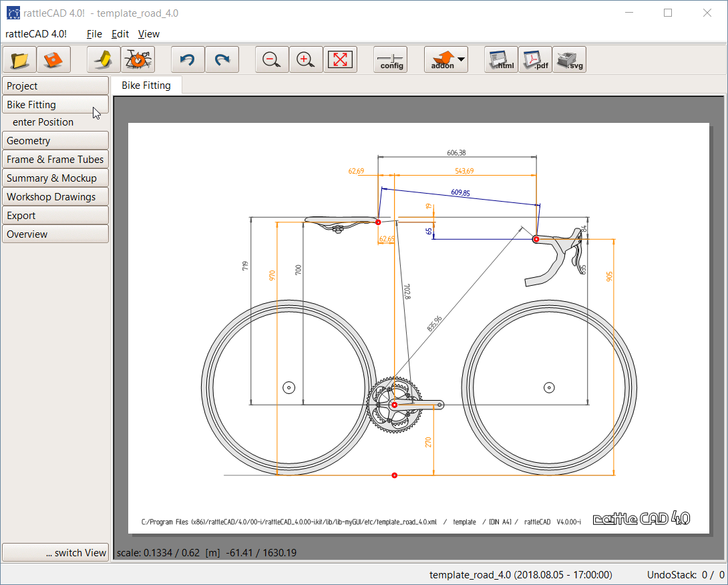This screenshot has height=585, width=728.
Task: Click the 970 saddle height dimension
Action: pos(272,275)
